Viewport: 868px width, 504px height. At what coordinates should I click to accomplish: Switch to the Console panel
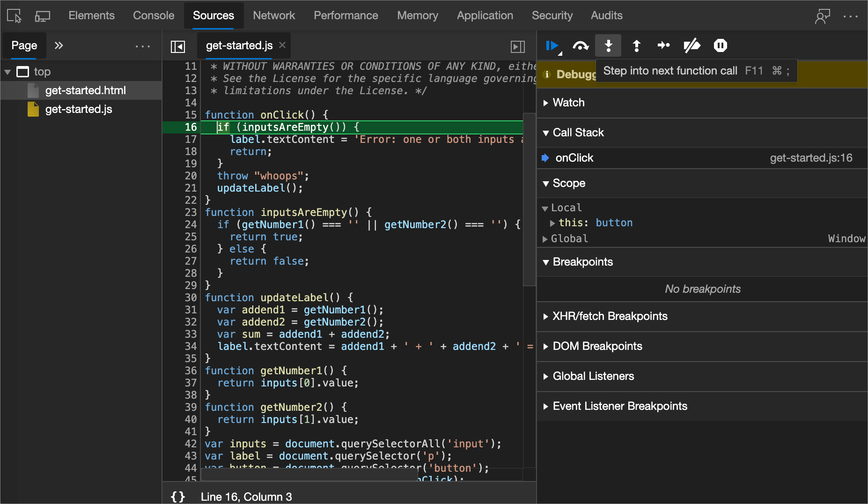153,15
